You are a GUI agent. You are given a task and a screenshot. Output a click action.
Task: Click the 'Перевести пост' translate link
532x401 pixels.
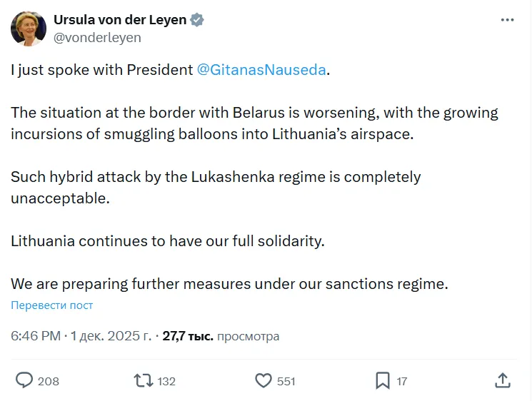pos(52,305)
